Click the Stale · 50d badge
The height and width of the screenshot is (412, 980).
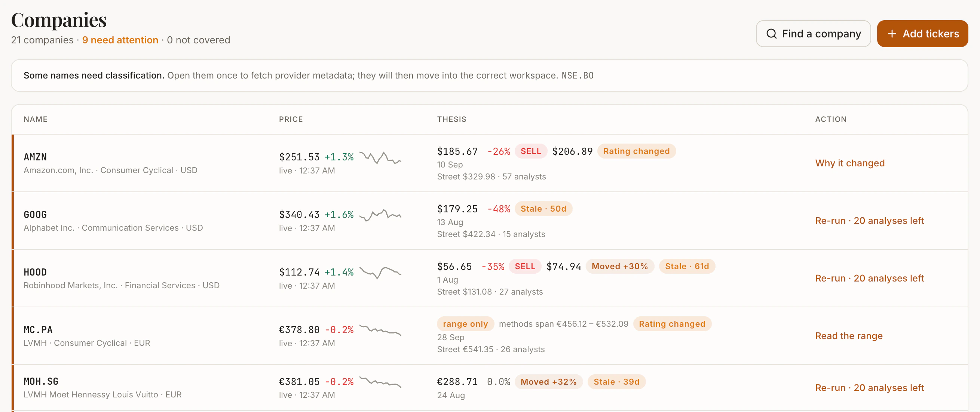(543, 209)
